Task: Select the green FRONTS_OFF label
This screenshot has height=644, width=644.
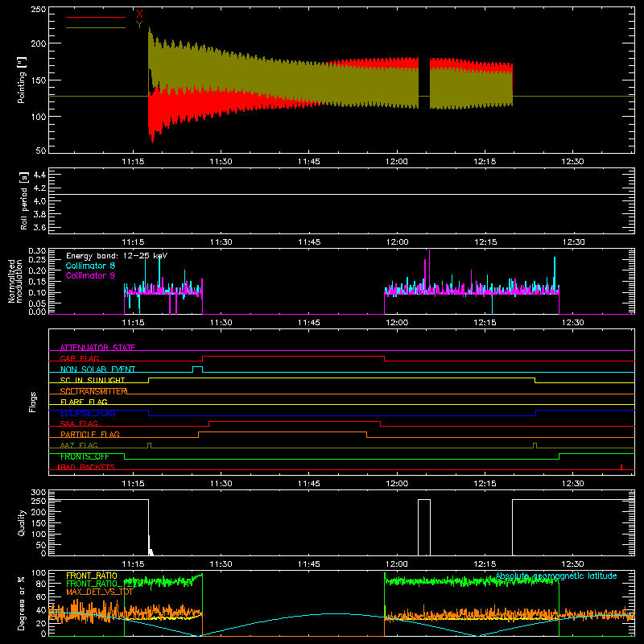Action: [x=85, y=456]
